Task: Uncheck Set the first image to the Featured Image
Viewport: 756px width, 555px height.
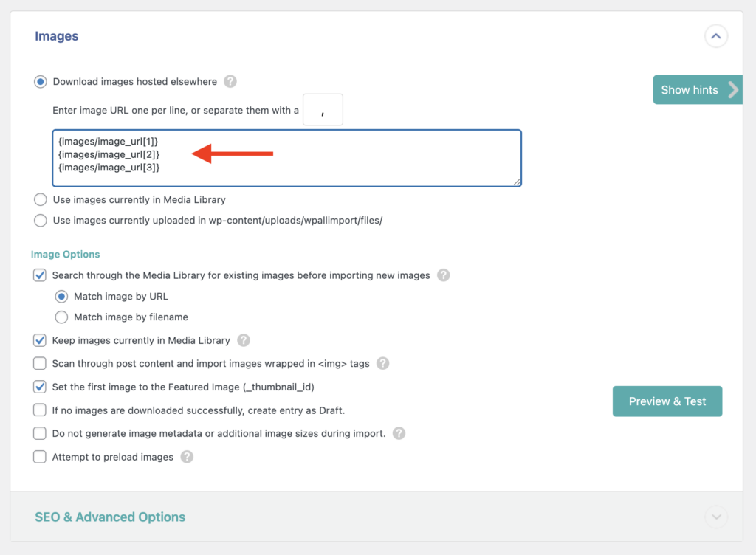Action: pyautogui.click(x=39, y=387)
